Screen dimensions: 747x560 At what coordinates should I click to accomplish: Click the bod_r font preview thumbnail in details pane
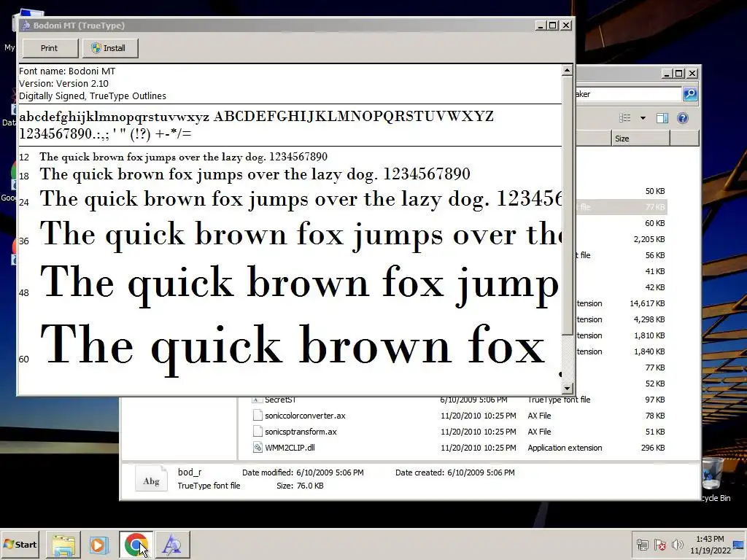[151, 479]
